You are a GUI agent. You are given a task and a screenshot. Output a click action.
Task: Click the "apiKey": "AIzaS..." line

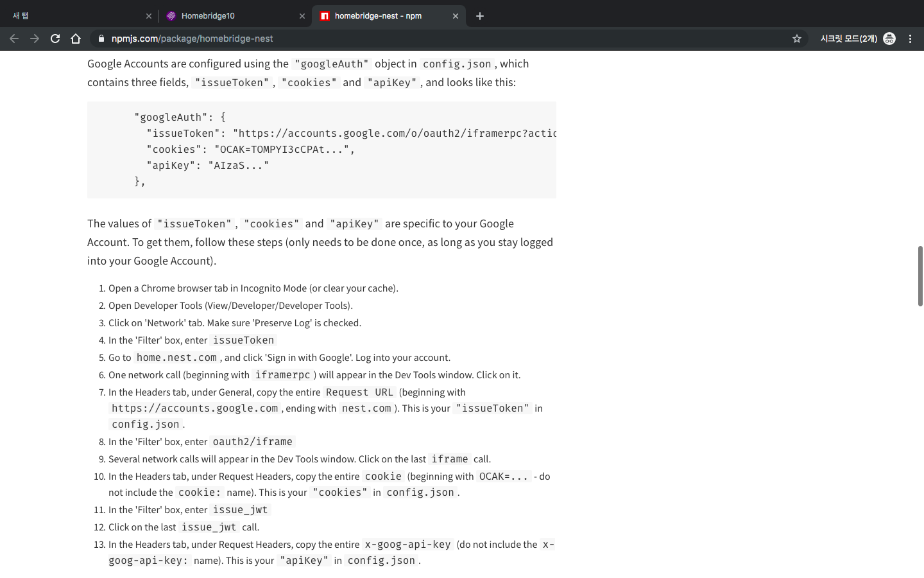[207, 165]
